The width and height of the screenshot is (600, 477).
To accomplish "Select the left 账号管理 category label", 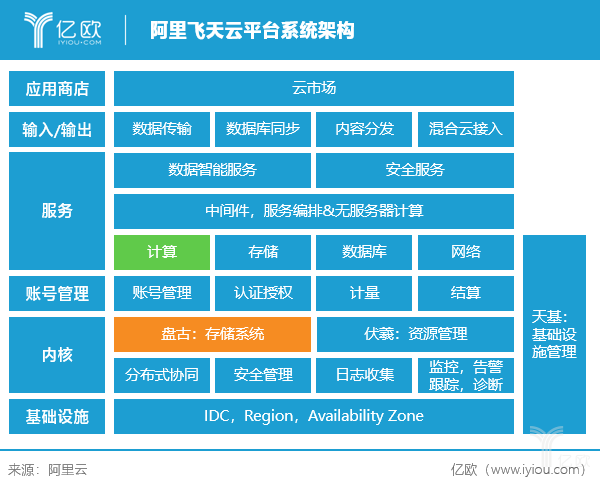I will [x=57, y=293].
